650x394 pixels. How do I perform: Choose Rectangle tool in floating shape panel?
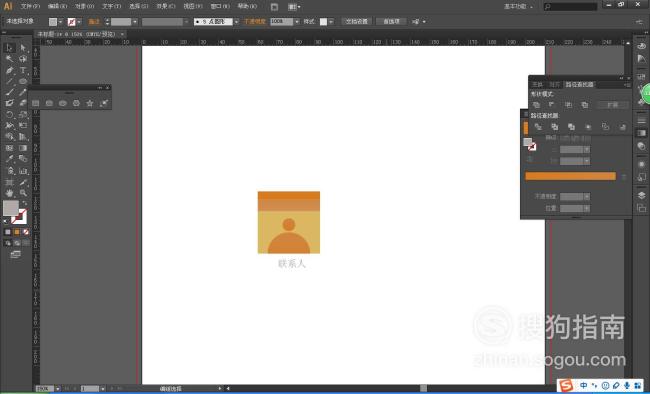click(x=36, y=103)
